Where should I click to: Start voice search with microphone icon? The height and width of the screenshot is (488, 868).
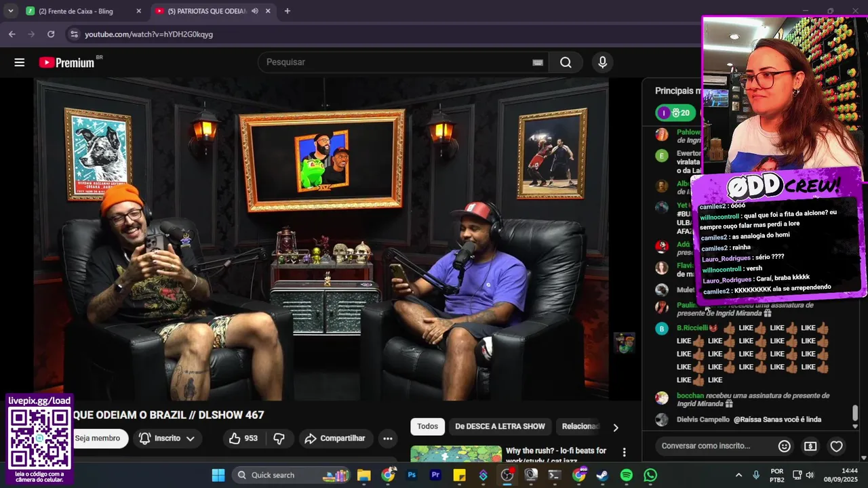click(602, 62)
